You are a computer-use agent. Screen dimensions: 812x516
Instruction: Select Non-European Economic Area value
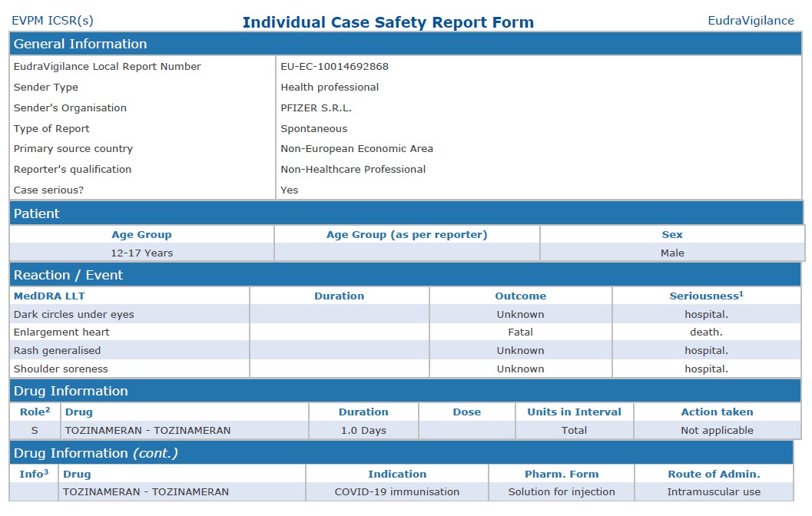click(x=356, y=148)
